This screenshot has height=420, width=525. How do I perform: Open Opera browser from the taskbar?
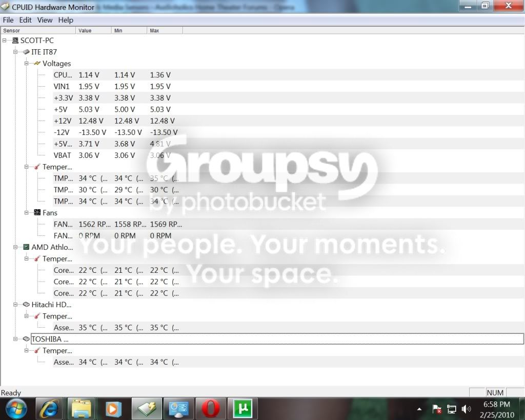[211, 409]
